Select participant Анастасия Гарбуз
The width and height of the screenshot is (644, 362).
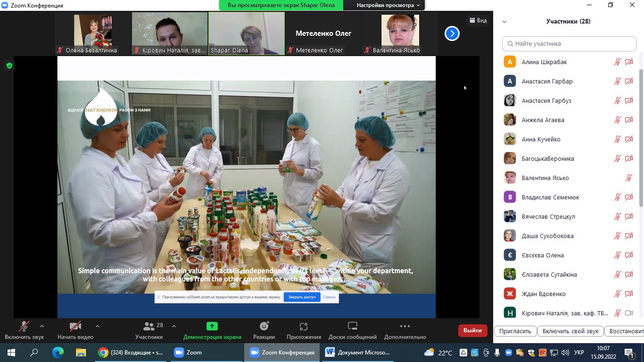click(569, 100)
